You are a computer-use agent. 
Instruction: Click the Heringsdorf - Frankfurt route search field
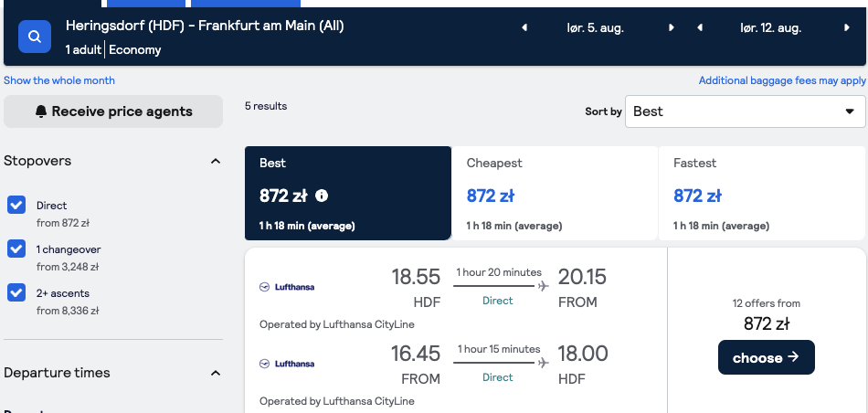(x=205, y=26)
